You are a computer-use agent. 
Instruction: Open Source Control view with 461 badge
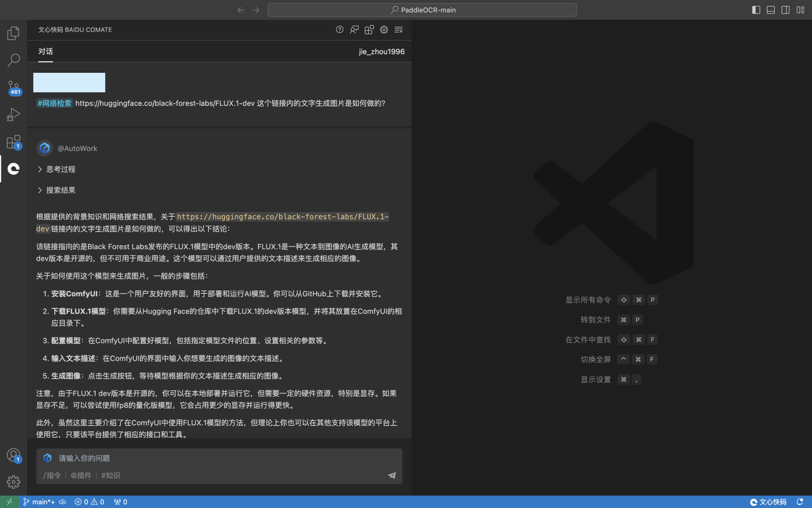pyautogui.click(x=14, y=87)
